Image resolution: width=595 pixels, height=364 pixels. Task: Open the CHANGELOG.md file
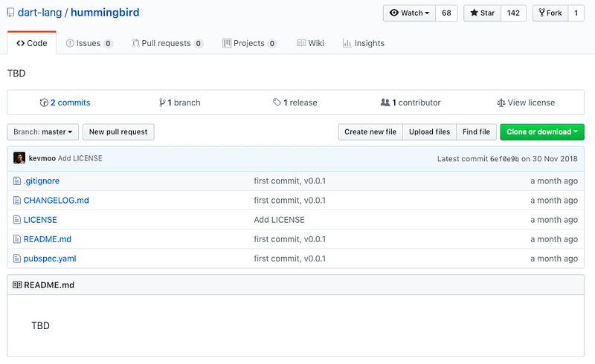(x=57, y=201)
